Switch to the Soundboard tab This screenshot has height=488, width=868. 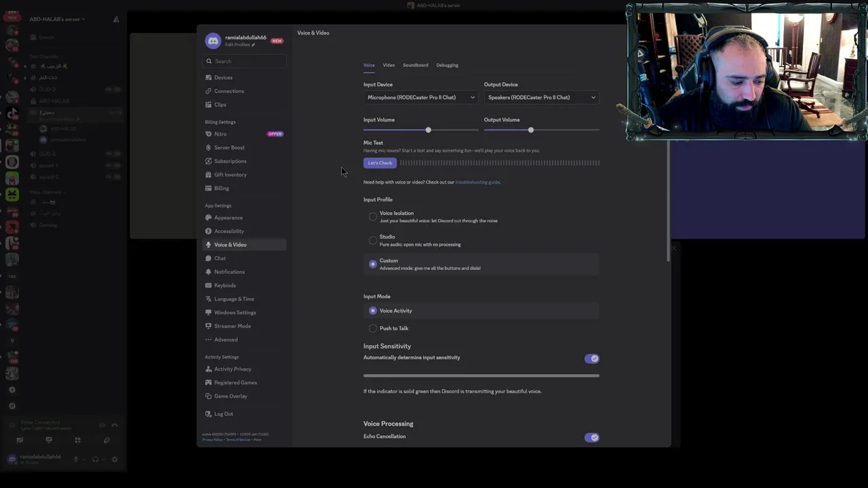415,65
